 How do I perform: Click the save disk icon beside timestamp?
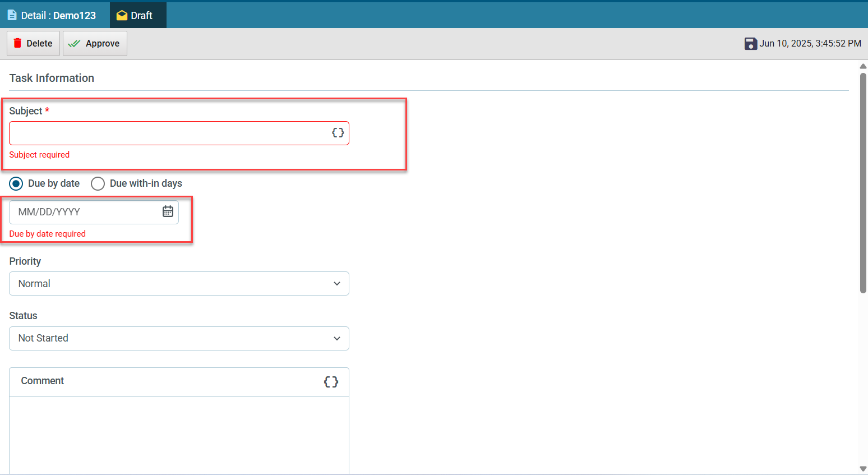click(751, 44)
